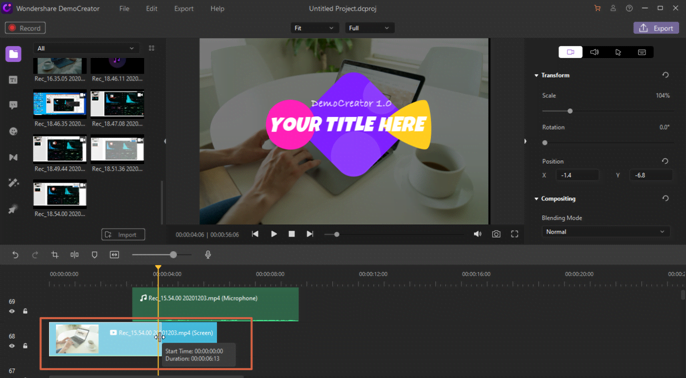Image resolution: width=686 pixels, height=378 pixels.
Task: Click the purple Export button
Action: click(656, 28)
